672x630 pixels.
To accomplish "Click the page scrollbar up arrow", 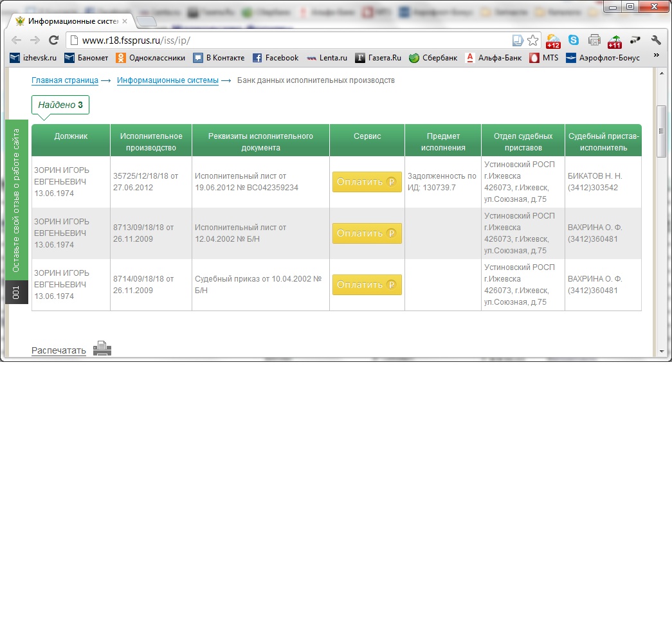I will (x=662, y=73).
